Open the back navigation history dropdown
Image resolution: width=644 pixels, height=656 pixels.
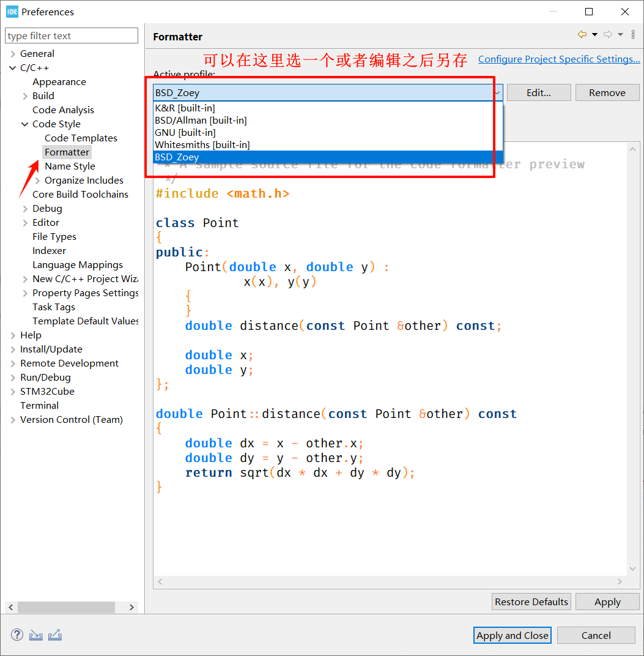tap(595, 35)
